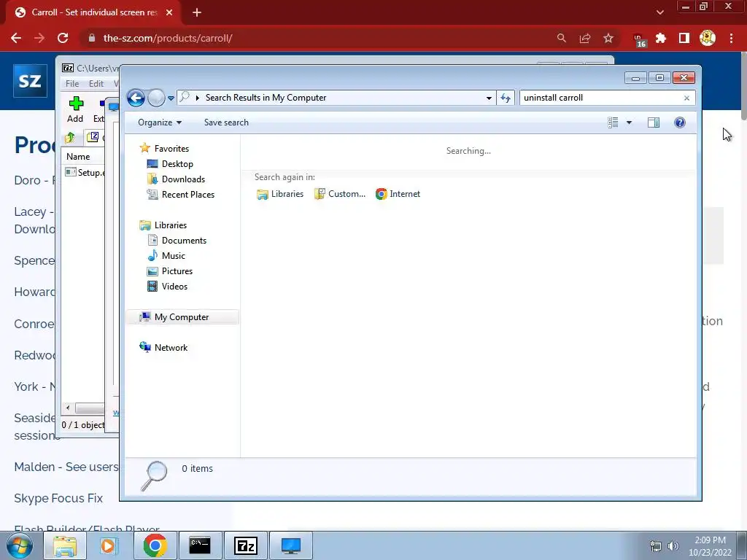Reload the Chrome page

[63, 38]
